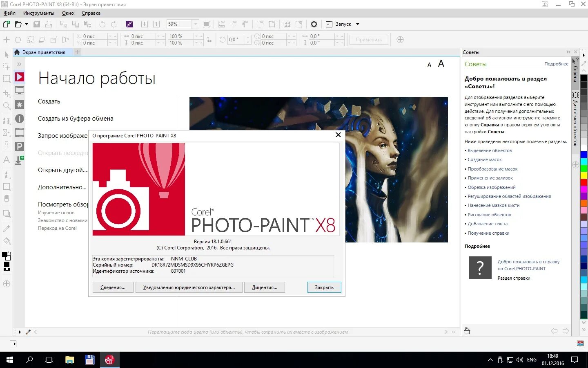Pick the blue swatch in color palette
Image resolution: width=588 pixels, height=368 pixels.
pyautogui.click(x=584, y=154)
